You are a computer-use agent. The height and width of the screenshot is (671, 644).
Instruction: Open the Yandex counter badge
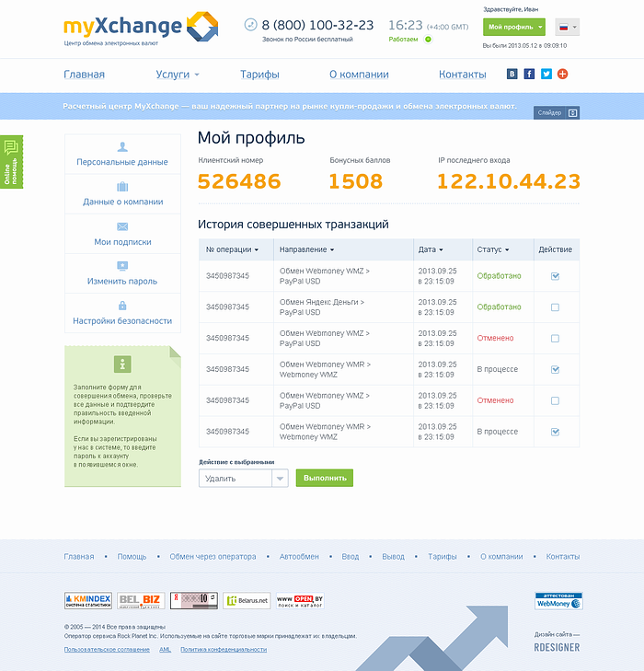[x=194, y=600]
